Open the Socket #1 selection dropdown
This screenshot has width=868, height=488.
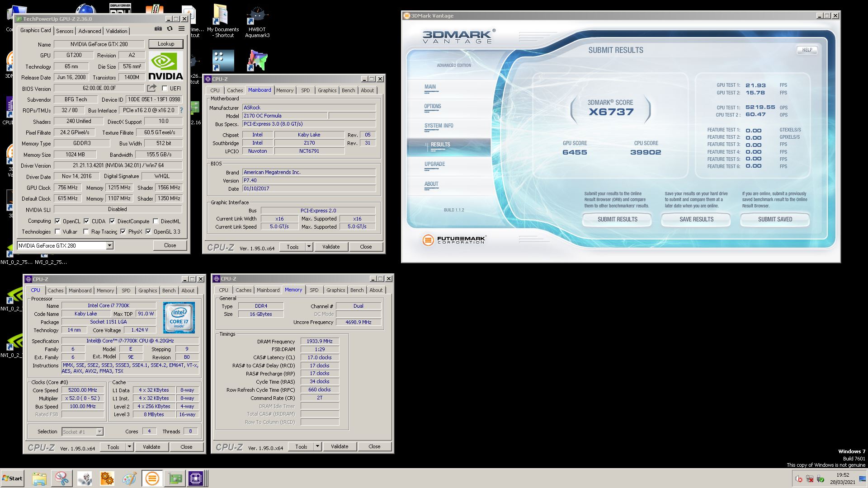tap(83, 432)
